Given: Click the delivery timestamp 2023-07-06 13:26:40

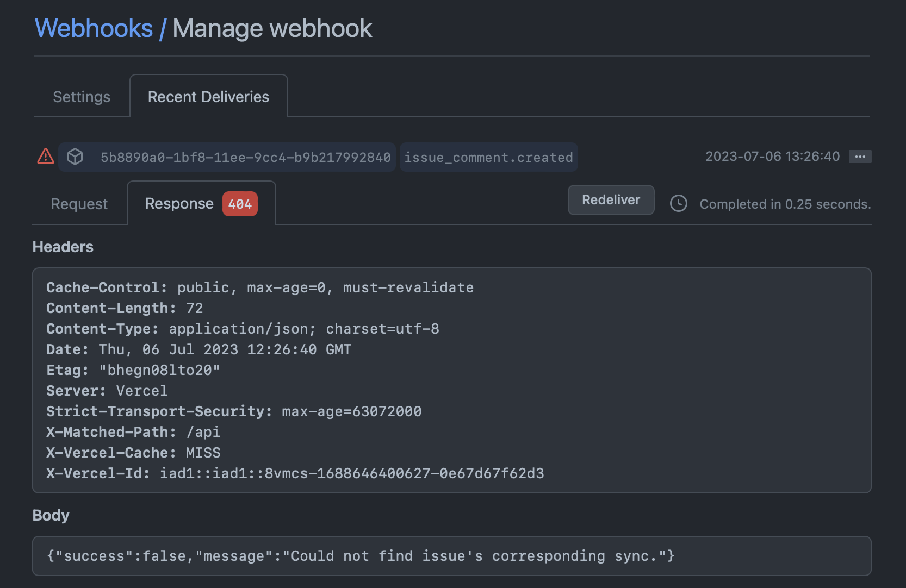Looking at the screenshot, I should pos(772,157).
